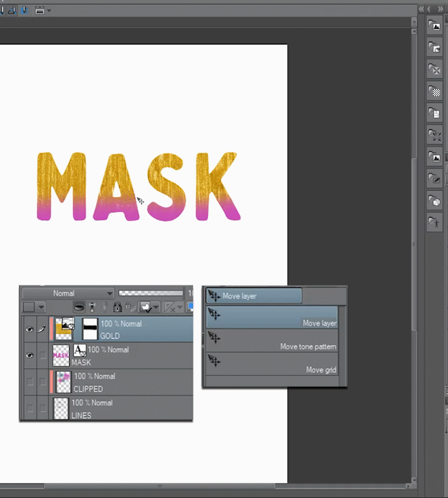Show the hidden CLIPPED layer
Screen dimensions: 448x498
(x=29, y=382)
